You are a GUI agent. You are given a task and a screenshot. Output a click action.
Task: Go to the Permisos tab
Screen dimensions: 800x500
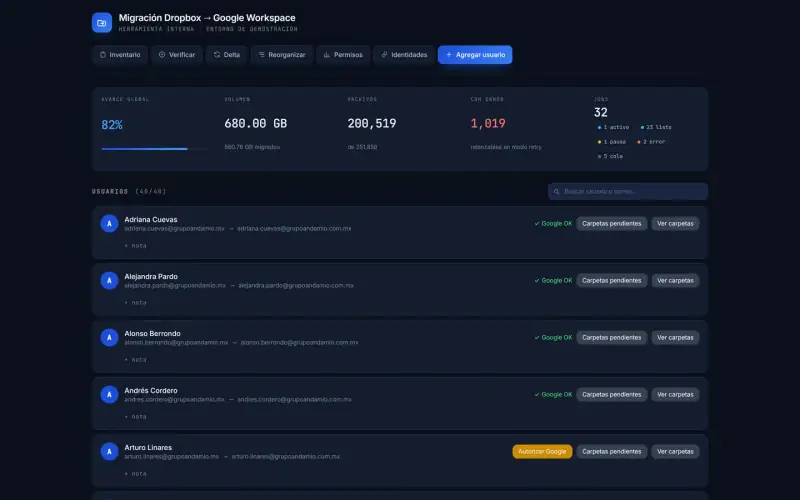(x=343, y=55)
